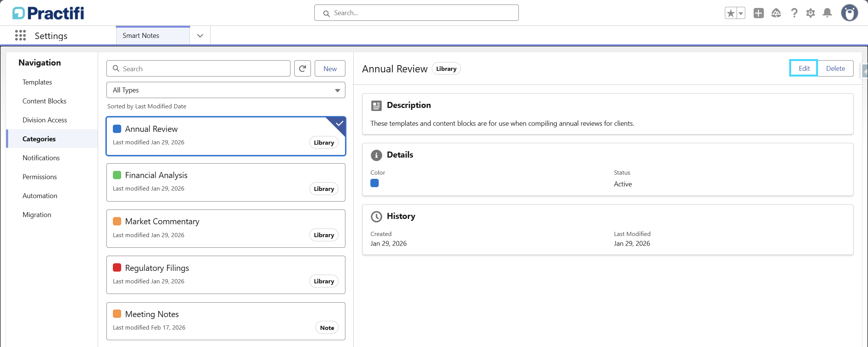Click the red swatch on Regulatory Filings card

[117, 268]
